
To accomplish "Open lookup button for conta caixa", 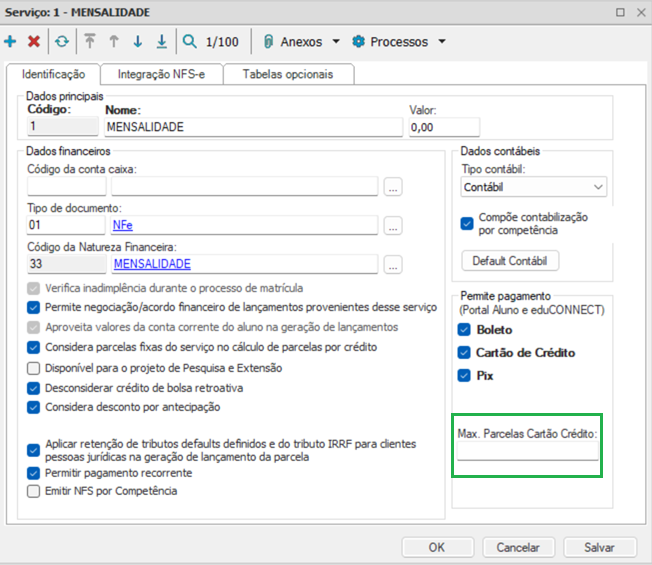I will [x=393, y=187].
